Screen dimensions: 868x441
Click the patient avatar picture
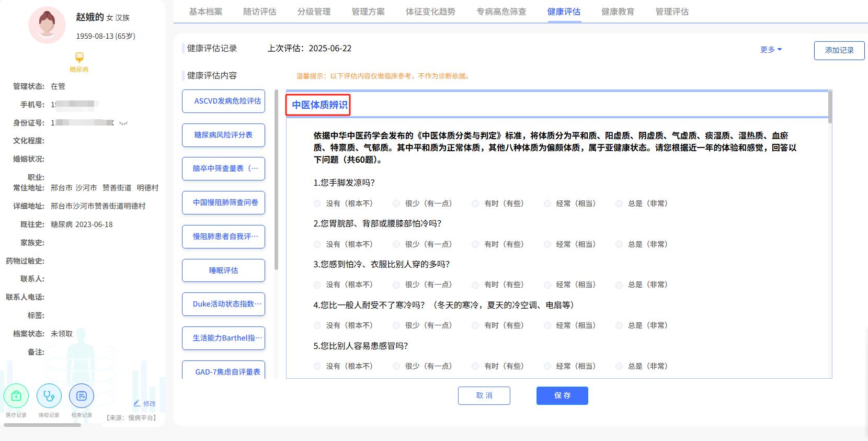click(47, 25)
